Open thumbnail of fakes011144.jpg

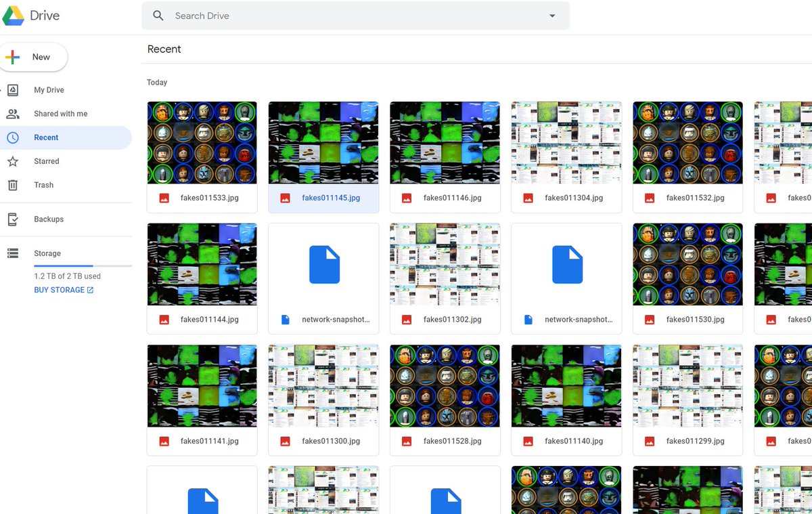click(202, 264)
